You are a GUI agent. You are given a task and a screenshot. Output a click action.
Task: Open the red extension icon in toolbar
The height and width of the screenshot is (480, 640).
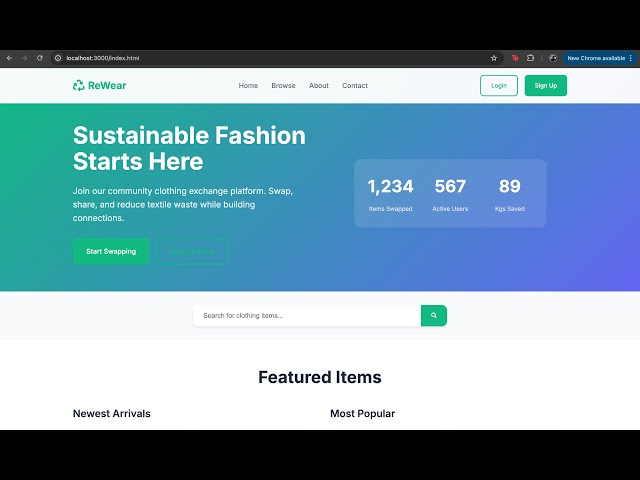(515, 58)
